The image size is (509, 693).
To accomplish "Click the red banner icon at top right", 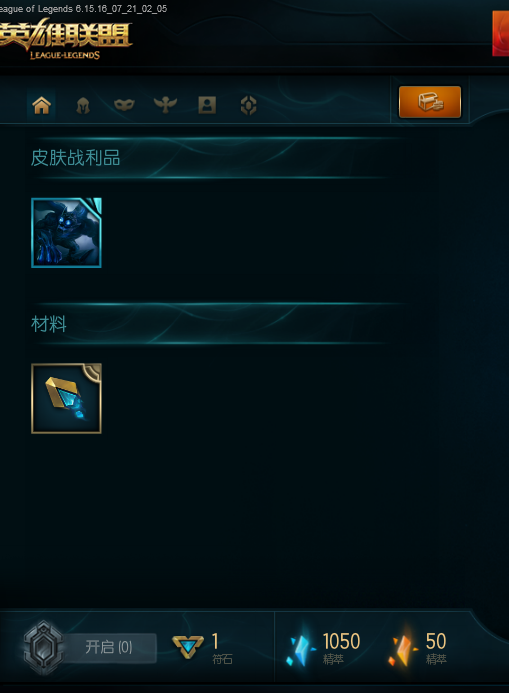I will [501, 34].
